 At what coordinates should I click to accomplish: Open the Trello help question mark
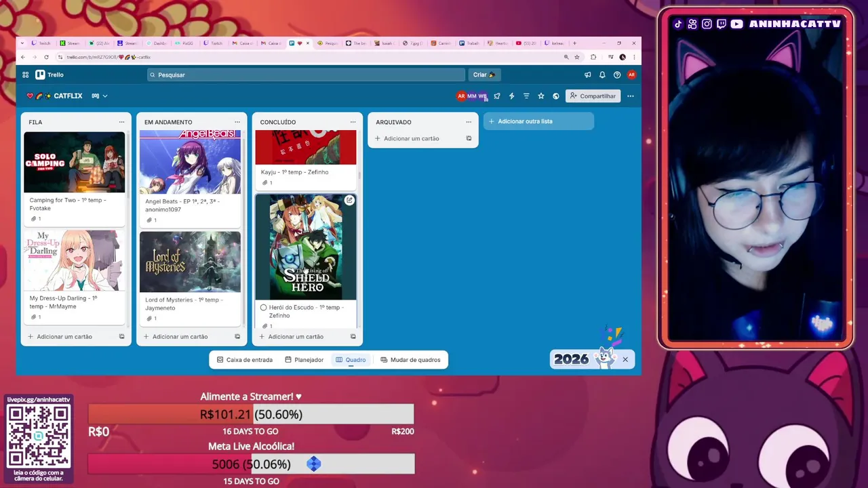[617, 75]
